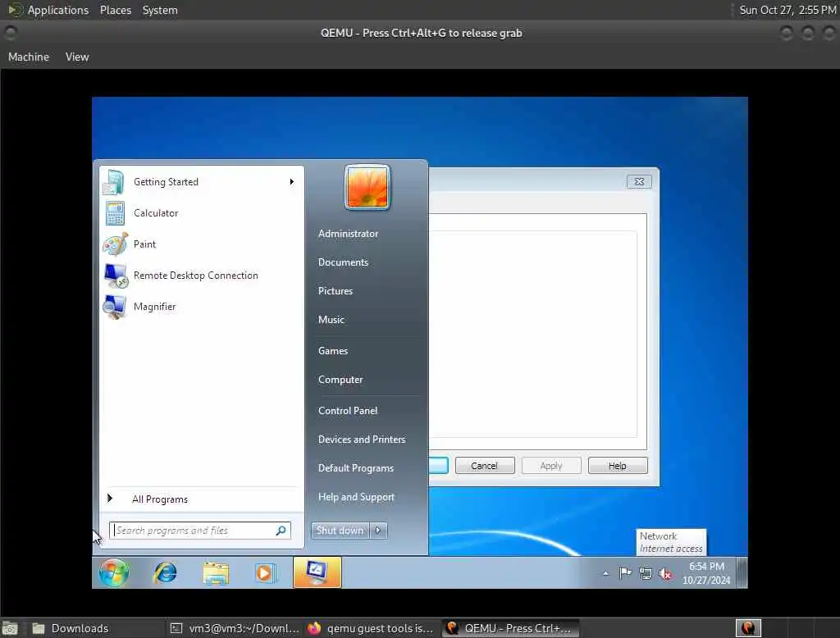Open the QEMU View menu
The width and height of the screenshot is (840, 638).
click(x=77, y=57)
